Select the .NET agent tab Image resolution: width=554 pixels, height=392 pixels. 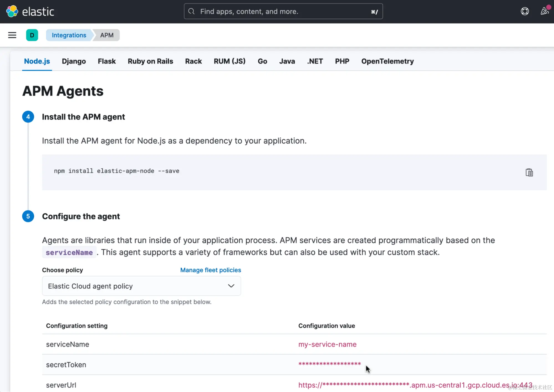click(x=315, y=61)
